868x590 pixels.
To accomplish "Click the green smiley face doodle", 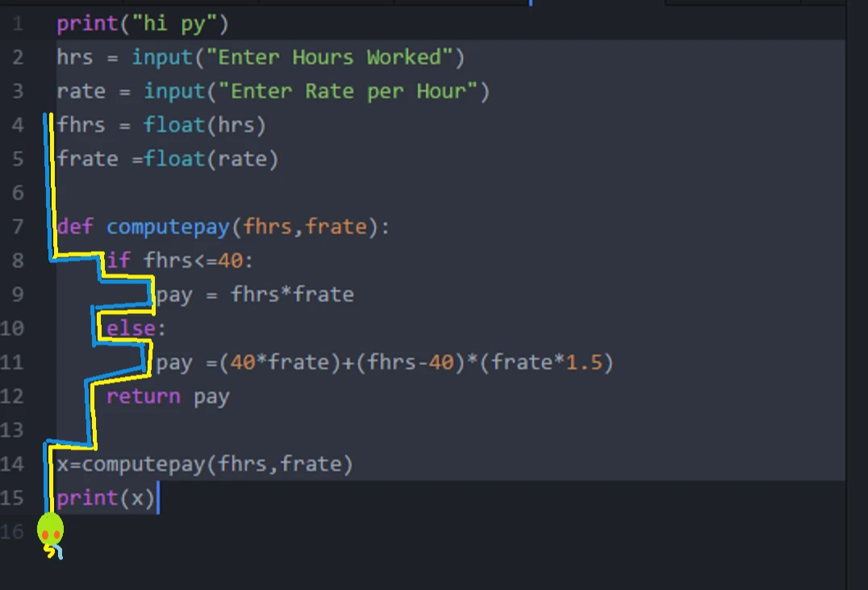I will 50,529.
